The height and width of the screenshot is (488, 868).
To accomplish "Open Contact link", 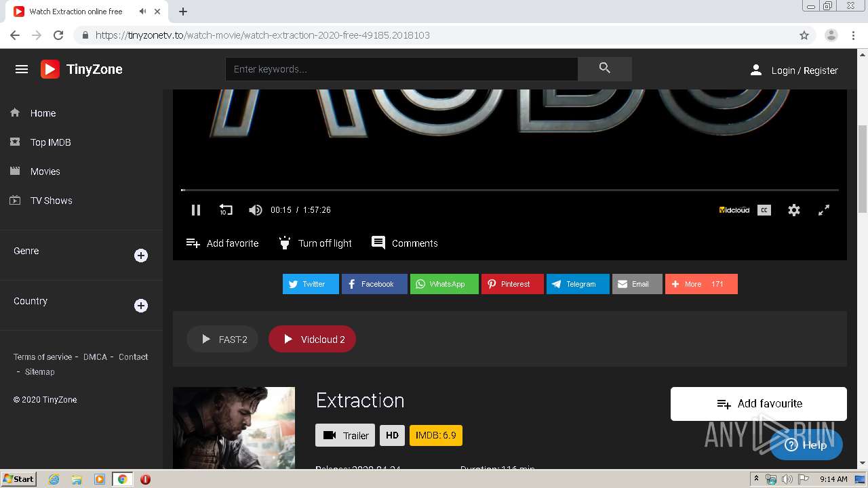I will point(133,357).
